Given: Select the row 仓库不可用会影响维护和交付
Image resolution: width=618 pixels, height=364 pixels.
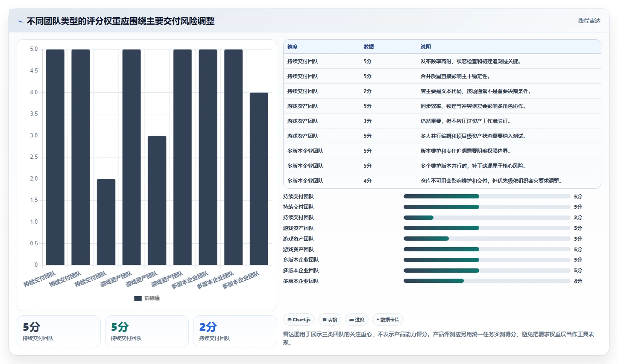Looking at the screenshot, I should (442, 181).
